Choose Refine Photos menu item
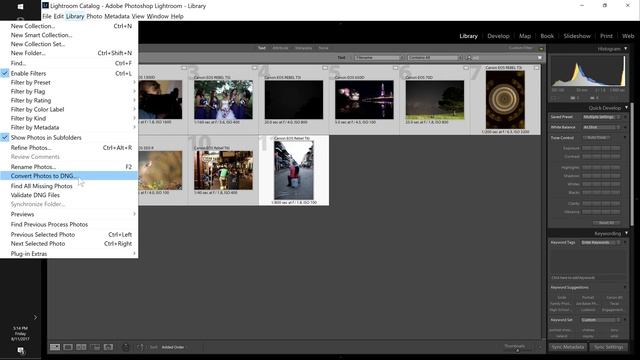Screen dimensions: 640x360 [69, 148]
